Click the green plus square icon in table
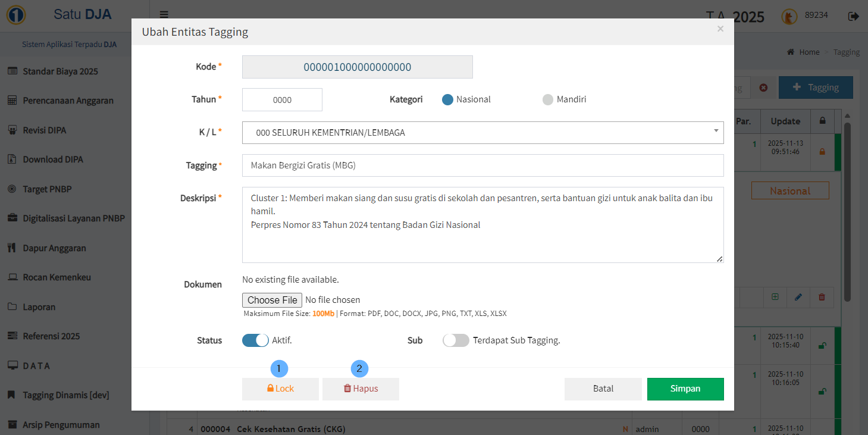 pos(775,297)
